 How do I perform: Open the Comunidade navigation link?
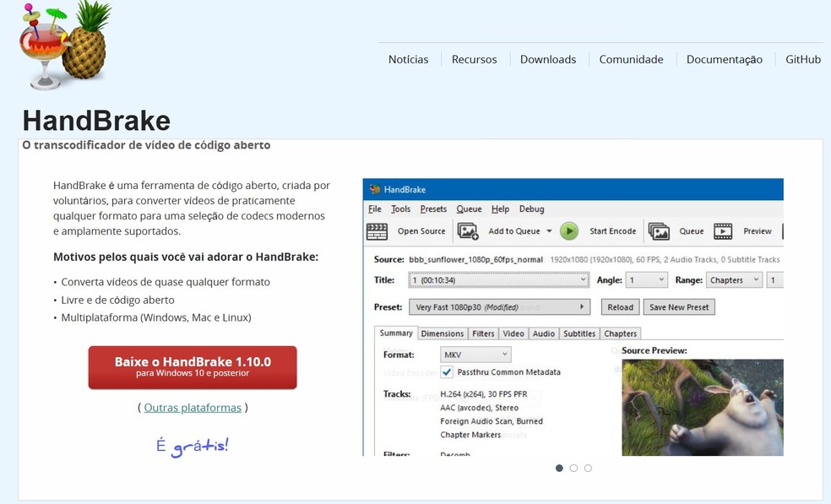coord(631,59)
